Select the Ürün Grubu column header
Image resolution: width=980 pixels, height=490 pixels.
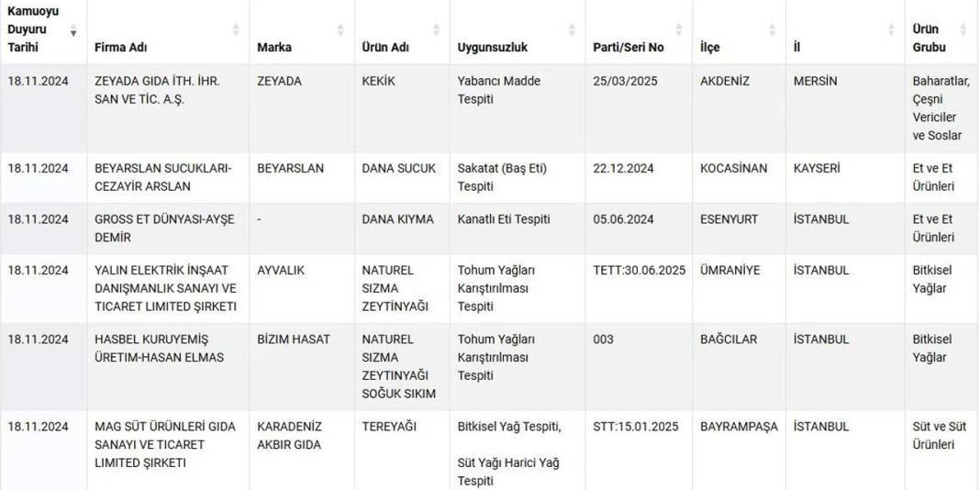(941, 31)
